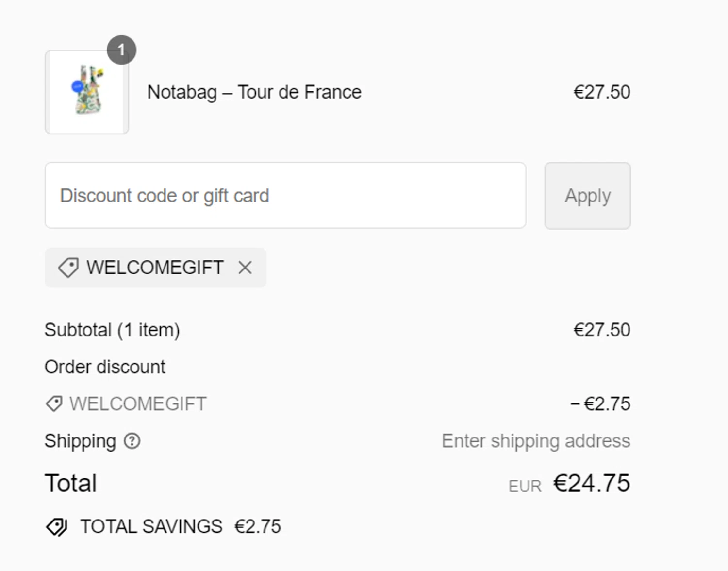Focus the Discount code or gift card field

tap(285, 196)
